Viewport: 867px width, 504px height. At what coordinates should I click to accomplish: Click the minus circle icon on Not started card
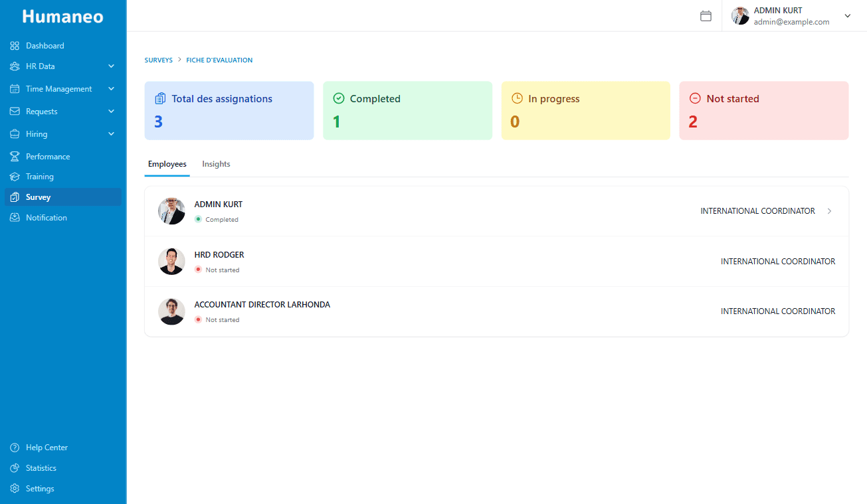click(x=696, y=98)
